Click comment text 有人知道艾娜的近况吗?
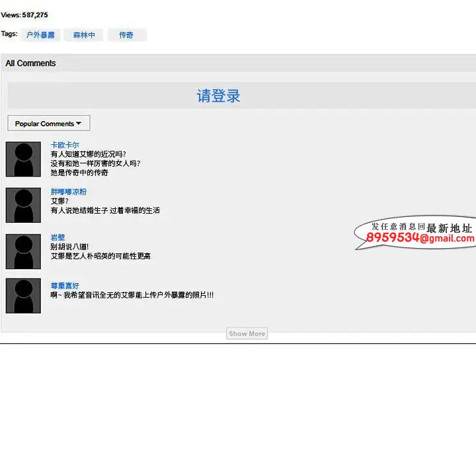The height and width of the screenshot is (463, 476). (x=88, y=154)
